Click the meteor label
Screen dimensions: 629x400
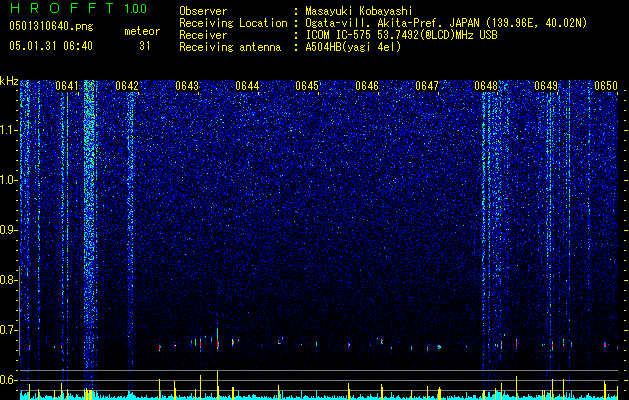142,31
